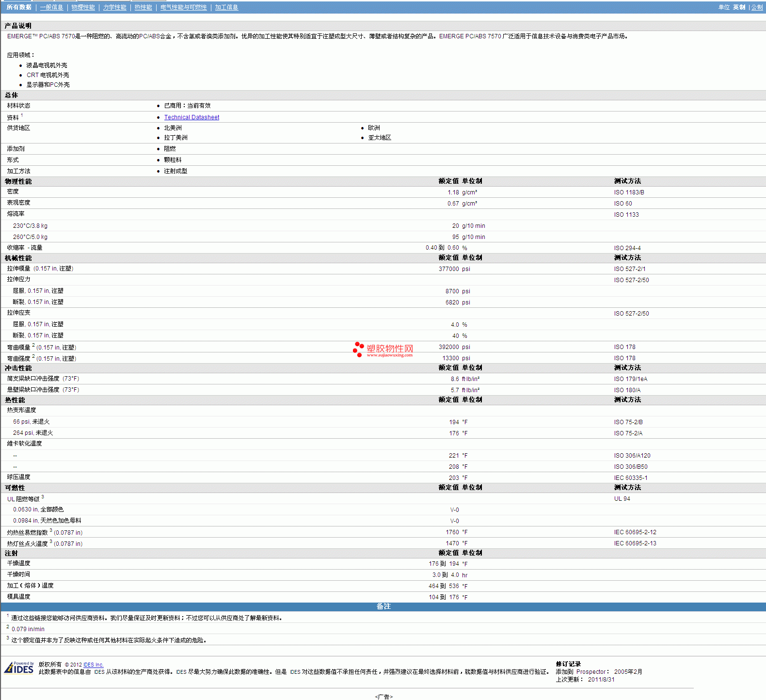
Task: Click the 亚太地区 supply region
Action: (379, 138)
